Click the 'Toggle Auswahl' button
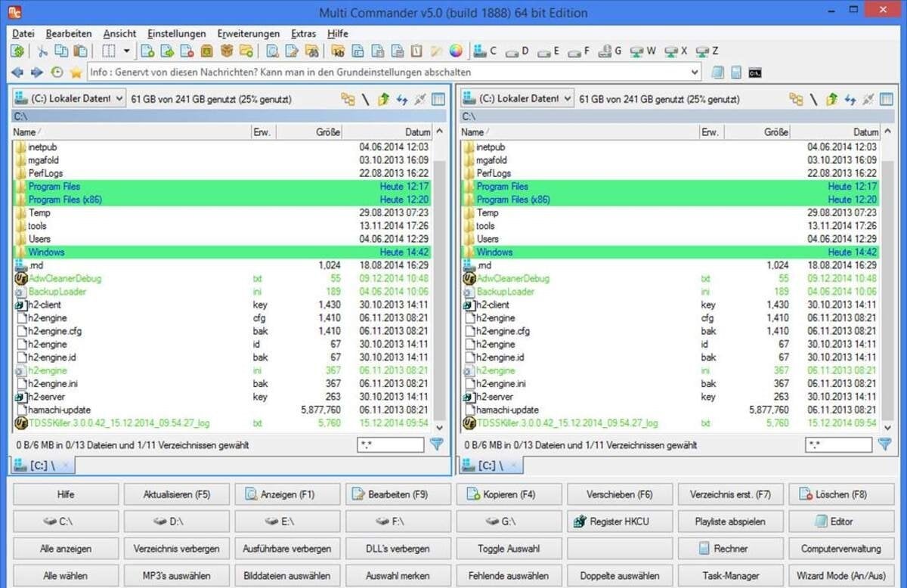Viewport: 907px width, 588px height. [509, 549]
